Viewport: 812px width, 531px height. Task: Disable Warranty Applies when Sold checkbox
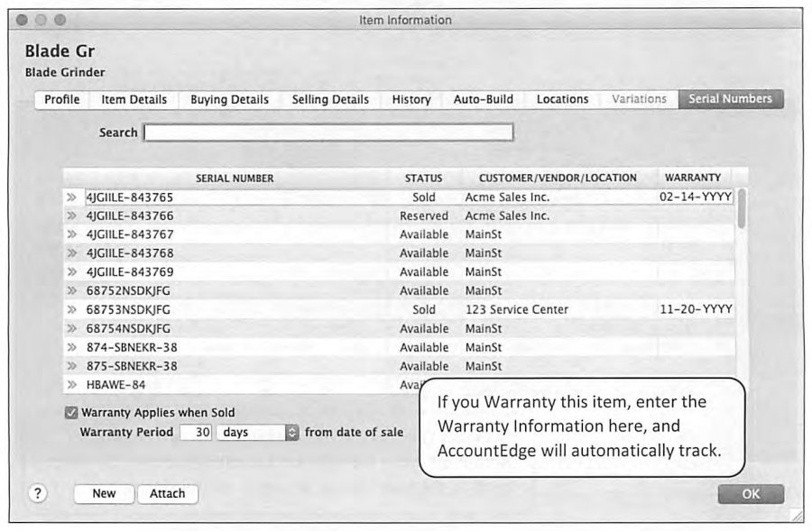coord(71,413)
